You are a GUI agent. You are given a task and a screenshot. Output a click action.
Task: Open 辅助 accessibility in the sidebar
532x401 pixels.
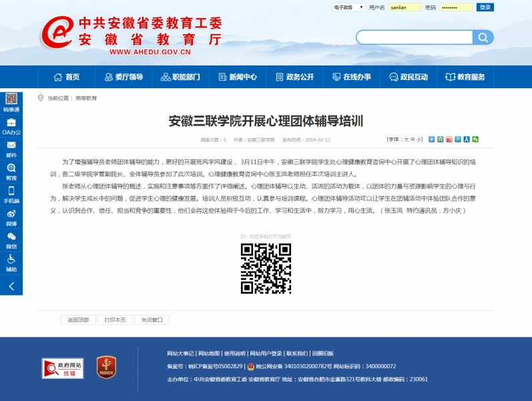[x=11, y=263]
